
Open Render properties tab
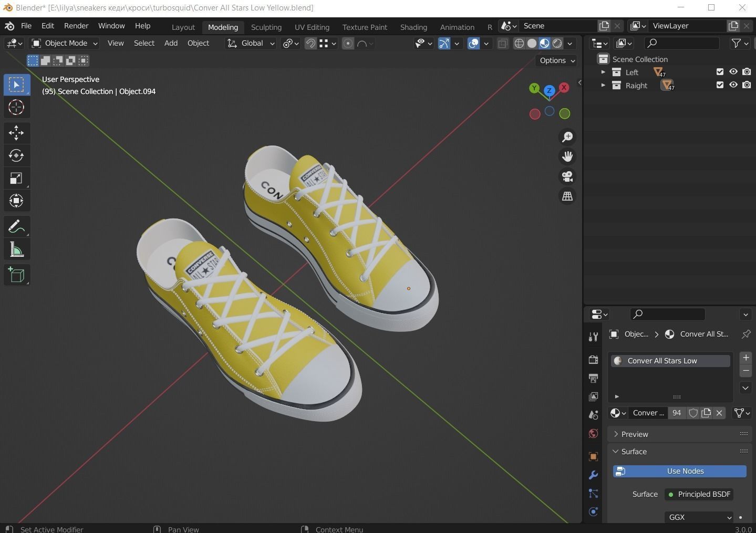[x=593, y=360]
